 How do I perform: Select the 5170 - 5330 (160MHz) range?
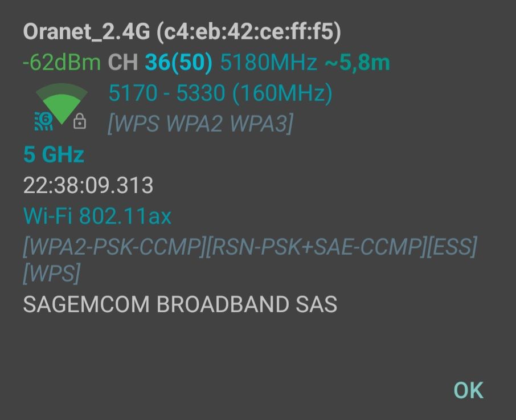[220, 93]
